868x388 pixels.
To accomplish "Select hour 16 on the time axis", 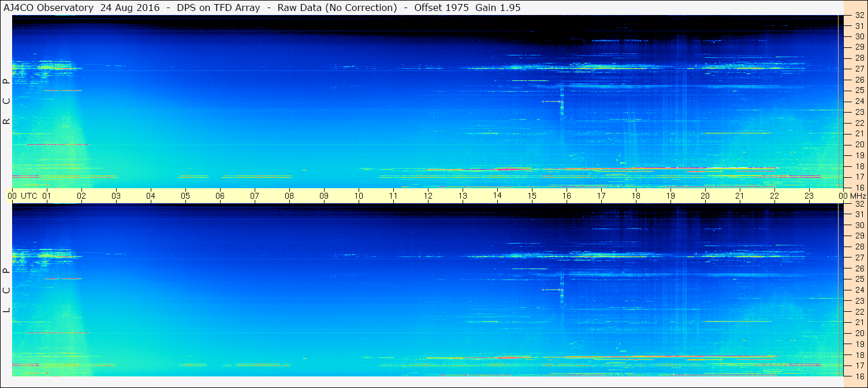I will click(567, 196).
